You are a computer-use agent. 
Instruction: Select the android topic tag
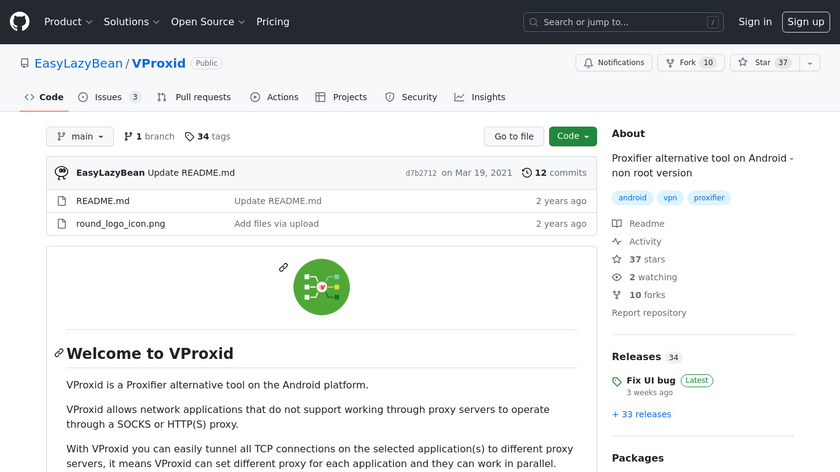(632, 198)
